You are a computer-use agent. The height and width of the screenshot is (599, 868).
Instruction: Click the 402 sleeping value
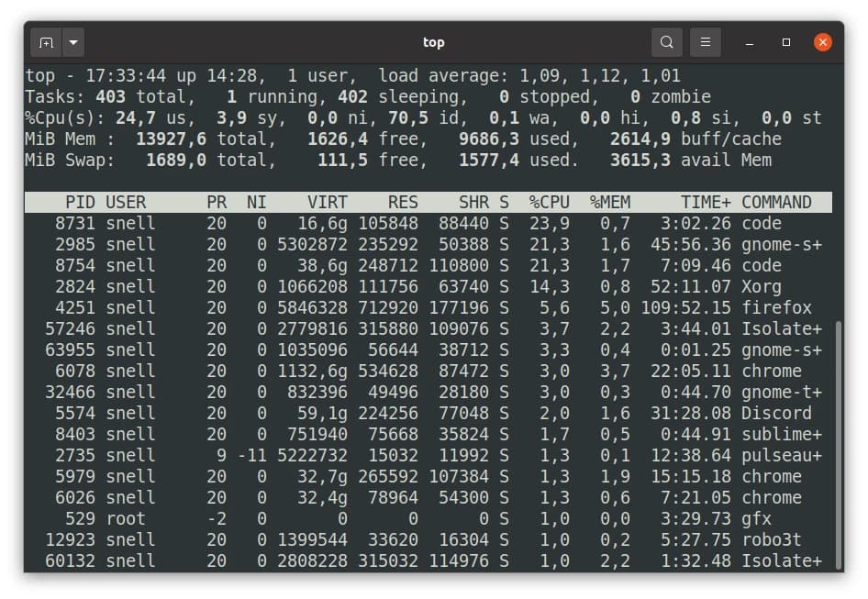coord(352,97)
